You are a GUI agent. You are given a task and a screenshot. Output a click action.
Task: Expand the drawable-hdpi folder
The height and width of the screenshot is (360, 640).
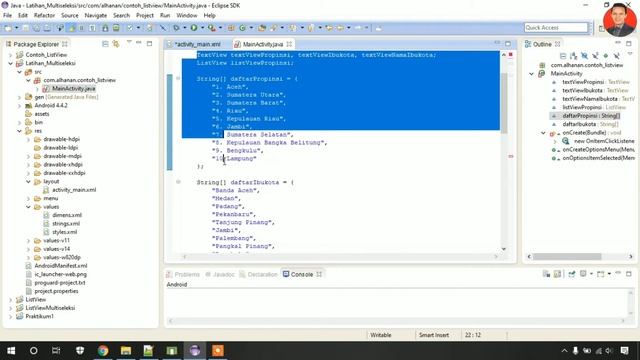tap(29, 139)
